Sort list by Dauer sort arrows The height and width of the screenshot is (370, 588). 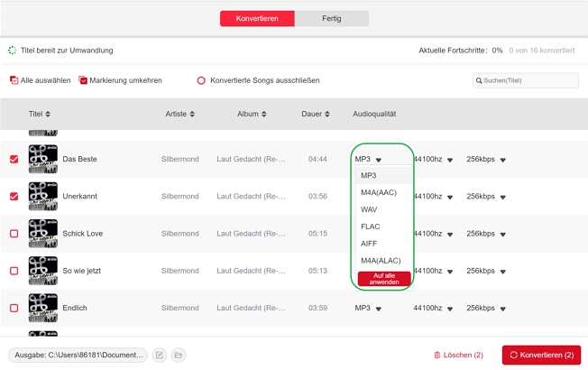click(327, 115)
